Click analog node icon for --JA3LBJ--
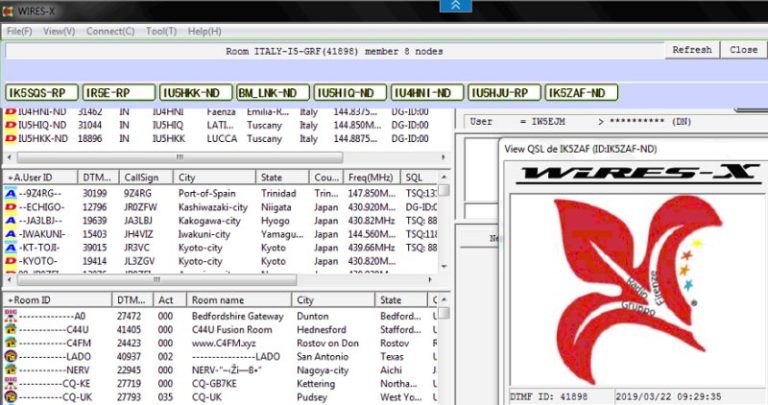 pos(10,221)
